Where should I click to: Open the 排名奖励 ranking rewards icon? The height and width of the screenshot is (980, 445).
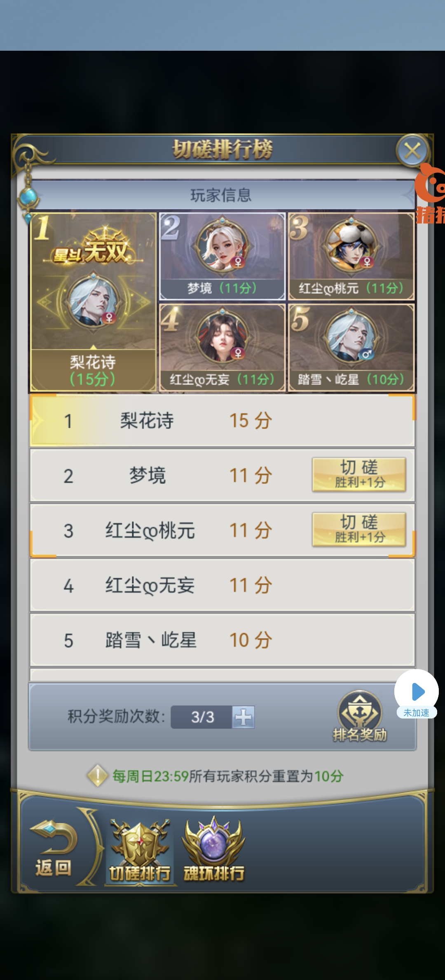[x=360, y=716]
